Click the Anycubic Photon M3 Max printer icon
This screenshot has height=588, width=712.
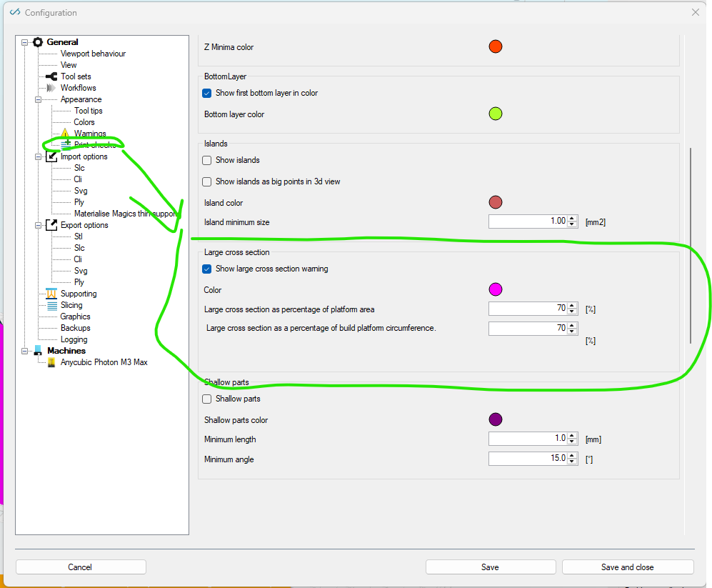coord(51,362)
